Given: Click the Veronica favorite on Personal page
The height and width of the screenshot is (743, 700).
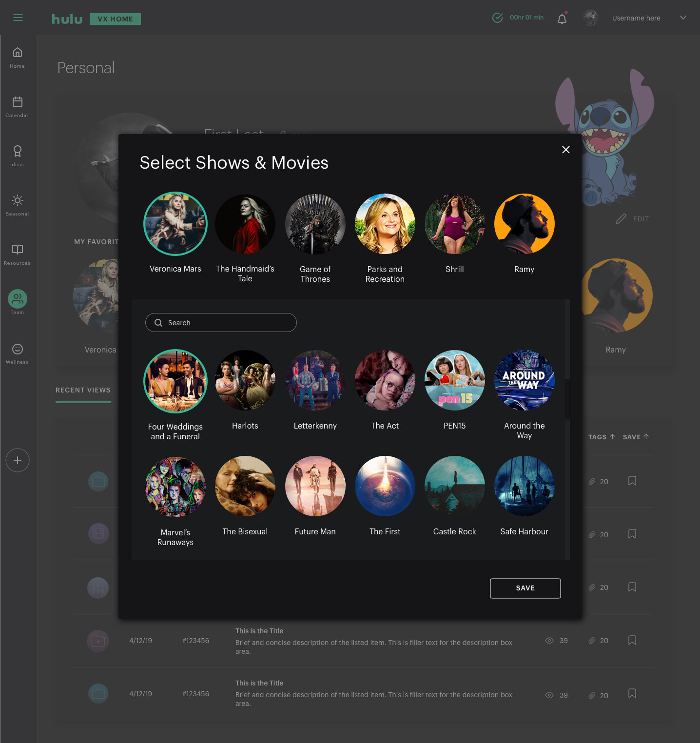Looking at the screenshot, I should 96,296.
